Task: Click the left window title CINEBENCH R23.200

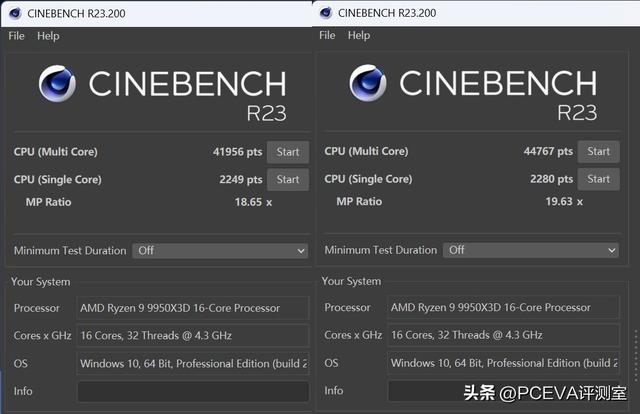Action: pyautogui.click(x=76, y=13)
